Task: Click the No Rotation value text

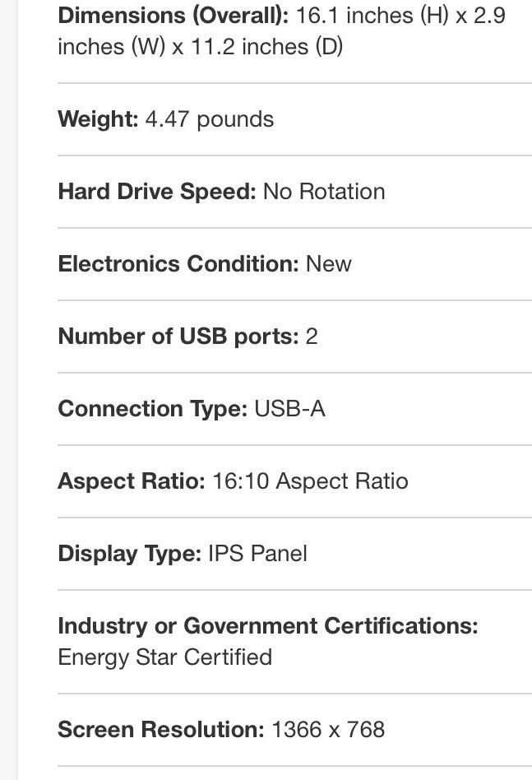Action: (324, 192)
